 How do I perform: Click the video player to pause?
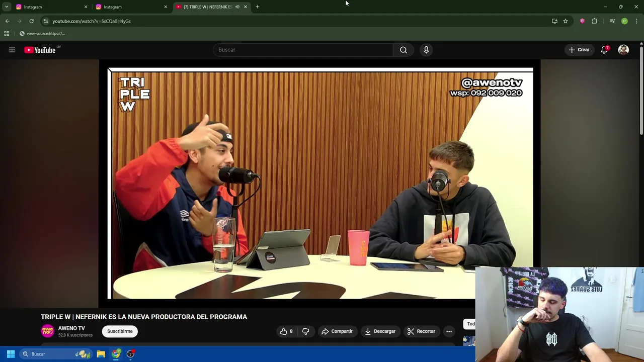pyautogui.click(x=320, y=184)
